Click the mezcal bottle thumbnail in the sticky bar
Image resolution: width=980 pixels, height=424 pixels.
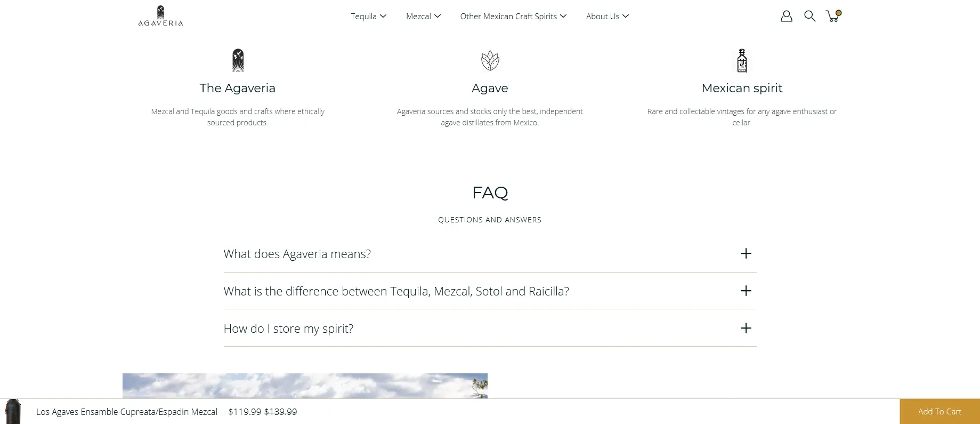click(12, 411)
